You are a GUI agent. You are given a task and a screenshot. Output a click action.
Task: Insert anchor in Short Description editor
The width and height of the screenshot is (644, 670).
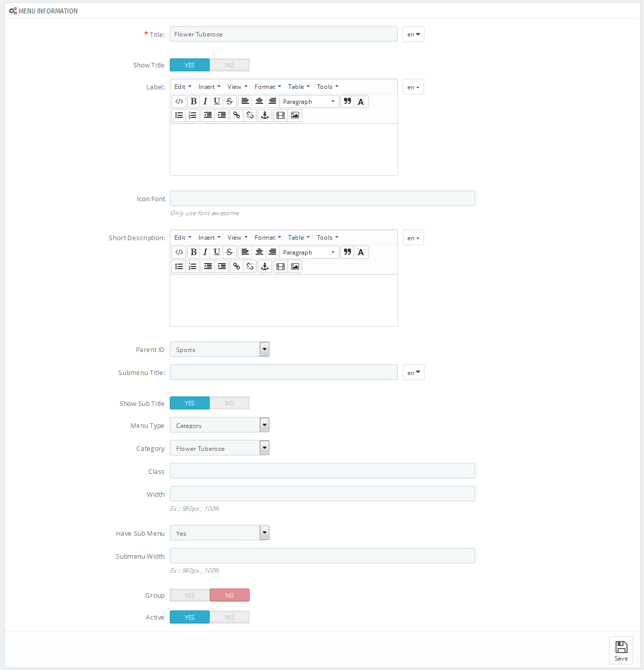coord(265,266)
